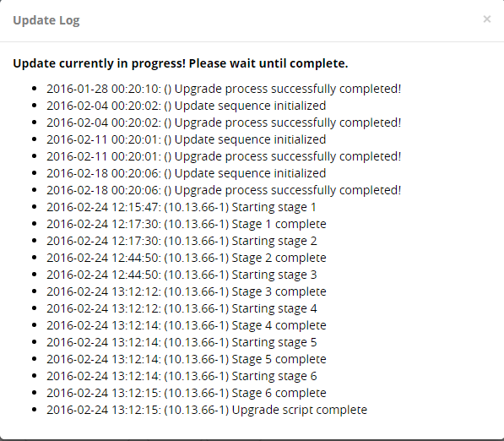Screen dimensions: 504x441
Task: Click the Update Log title
Action: 46,20
